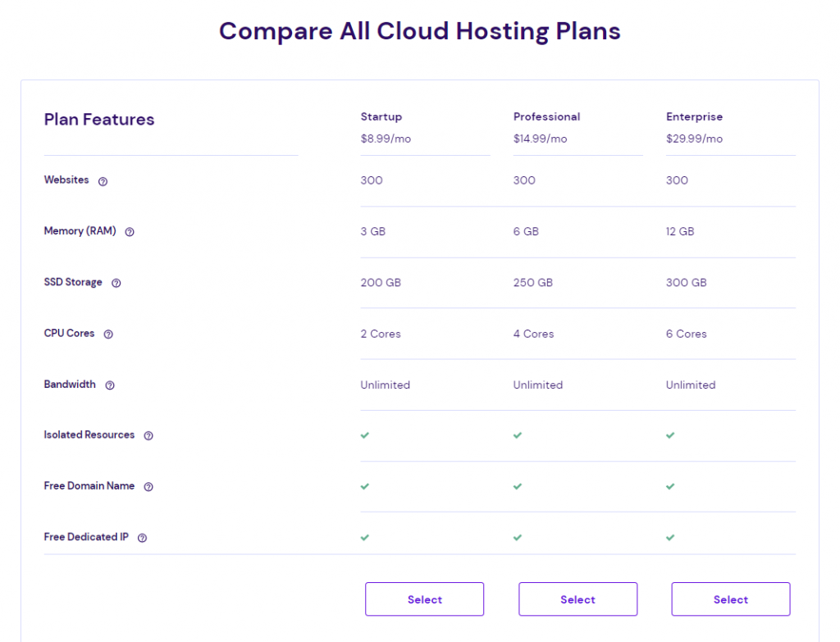
Task: Click the Professional Free Domain Name checkmark
Action: (x=518, y=486)
